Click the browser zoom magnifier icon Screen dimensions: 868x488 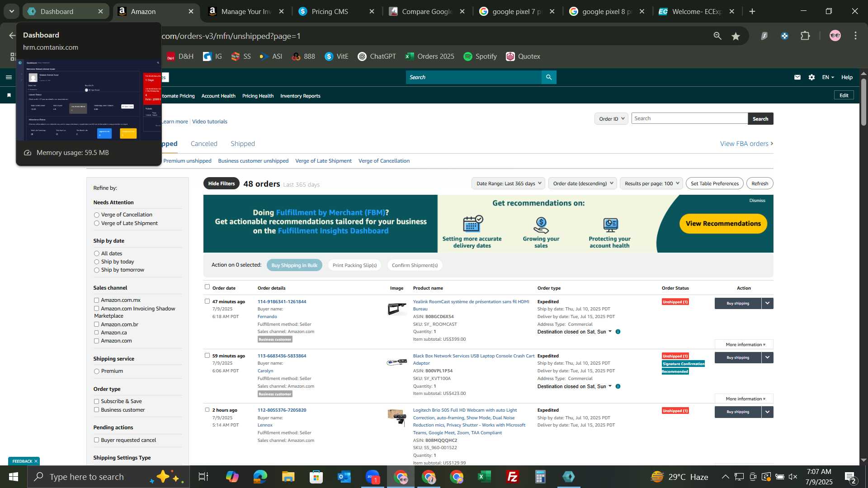coord(717,36)
